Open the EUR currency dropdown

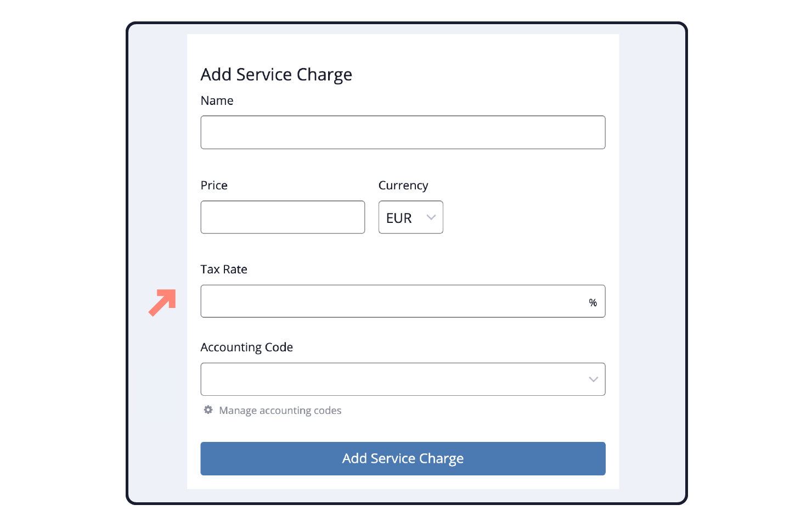click(x=410, y=217)
